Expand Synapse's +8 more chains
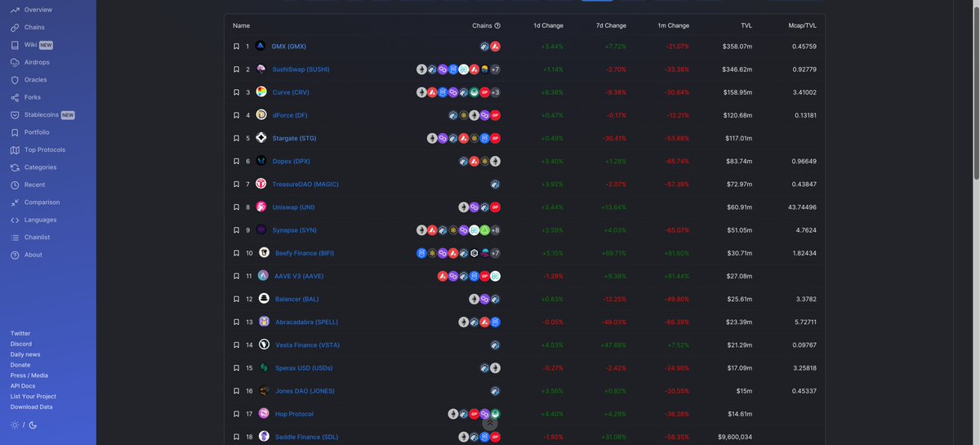The width and height of the screenshot is (980, 445). pos(495,230)
